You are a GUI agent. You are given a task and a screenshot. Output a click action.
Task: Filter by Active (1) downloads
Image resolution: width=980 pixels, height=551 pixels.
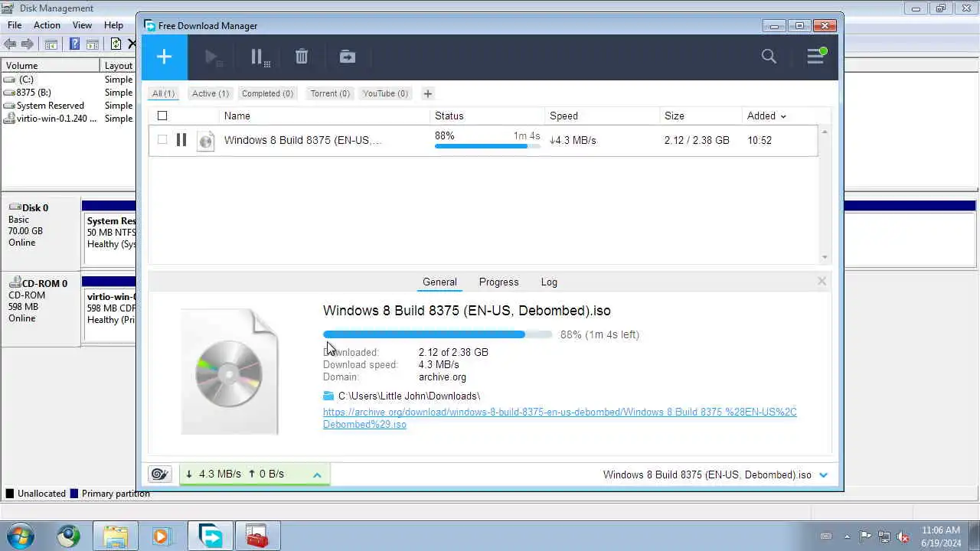point(211,93)
